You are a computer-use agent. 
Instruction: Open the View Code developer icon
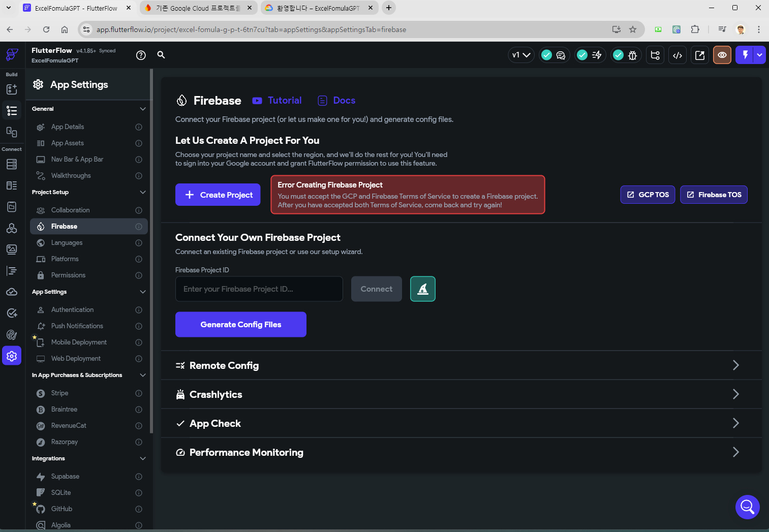coord(678,55)
